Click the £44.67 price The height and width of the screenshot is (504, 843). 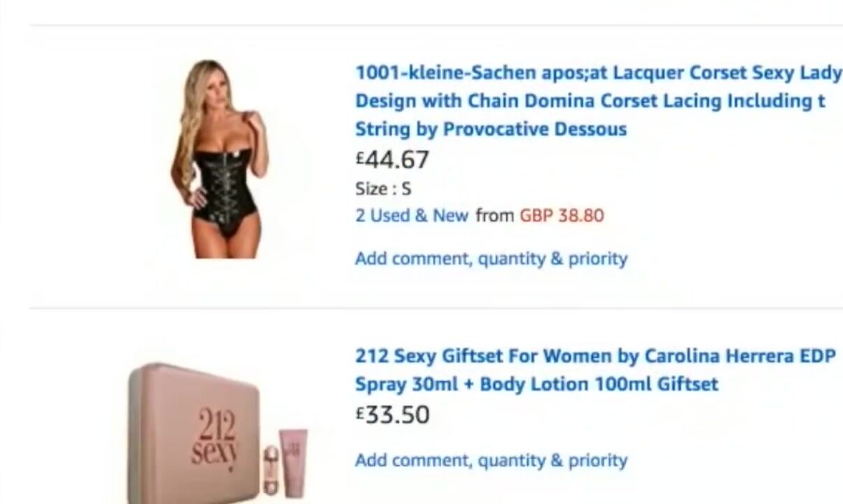pos(392,160)
